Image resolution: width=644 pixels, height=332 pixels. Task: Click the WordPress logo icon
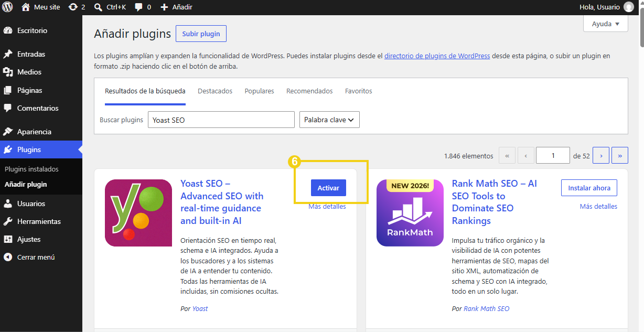8,7
